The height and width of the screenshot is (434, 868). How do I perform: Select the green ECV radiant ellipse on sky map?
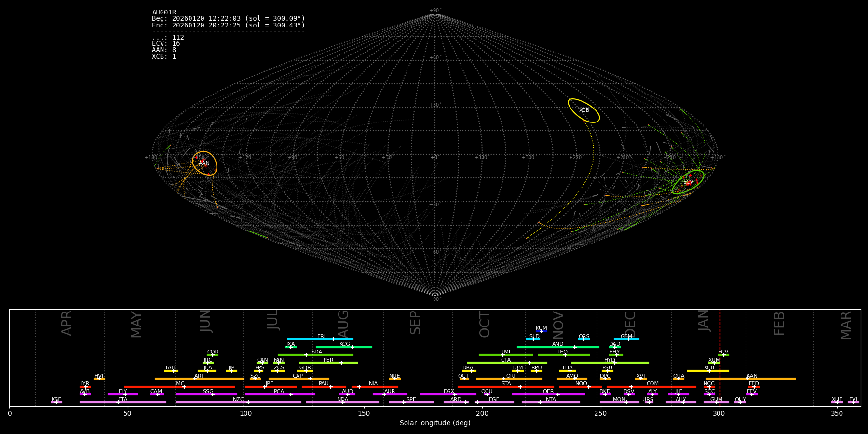point(688,182)
